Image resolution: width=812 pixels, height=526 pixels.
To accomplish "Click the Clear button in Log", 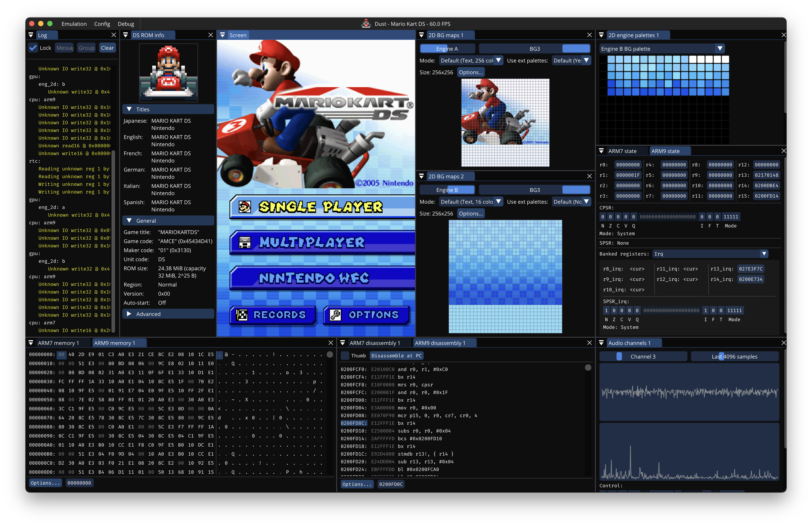I will [107, 48].
